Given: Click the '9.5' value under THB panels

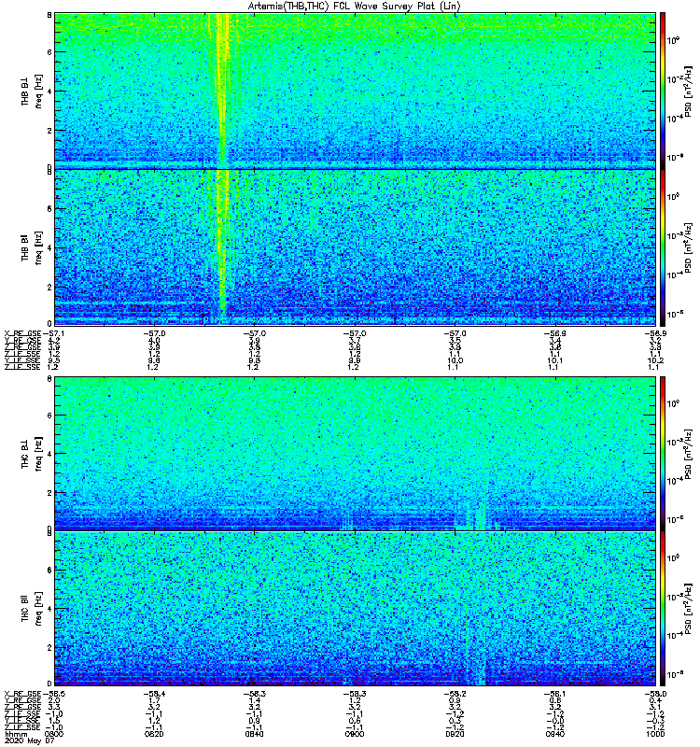Looking at the screenshot, I should [54, 360].
